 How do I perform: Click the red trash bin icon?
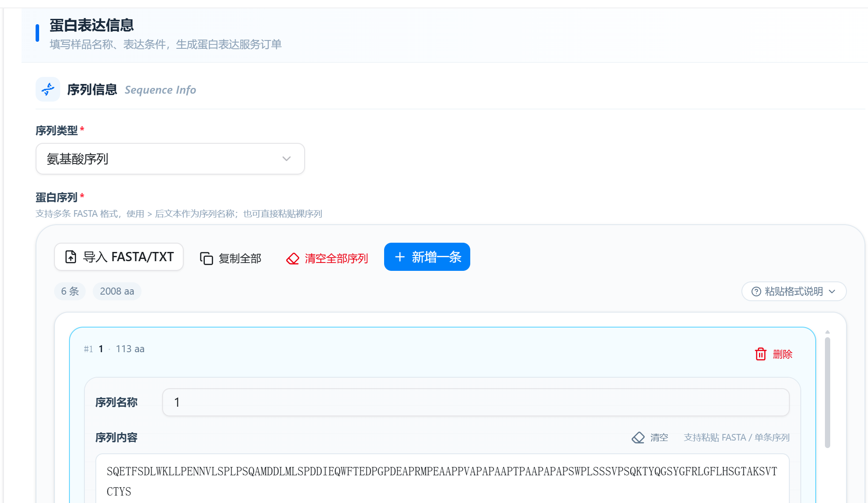[x=760, y=354]
